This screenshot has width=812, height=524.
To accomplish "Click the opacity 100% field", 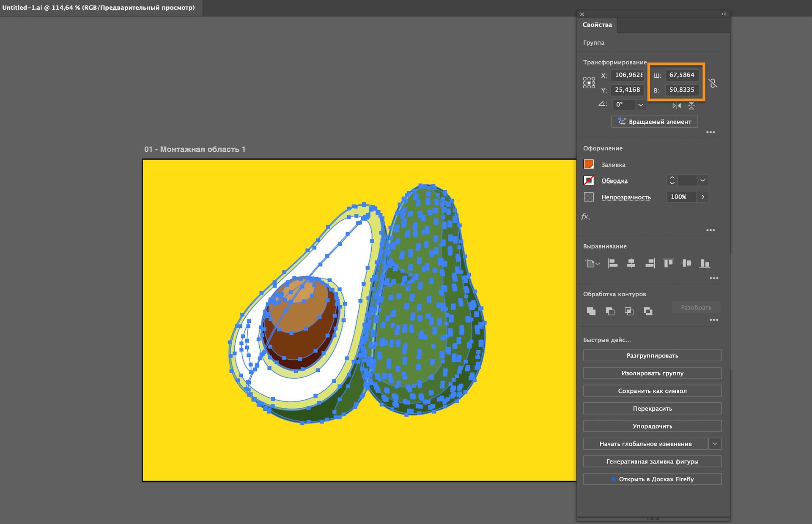I will click(681, 197).
